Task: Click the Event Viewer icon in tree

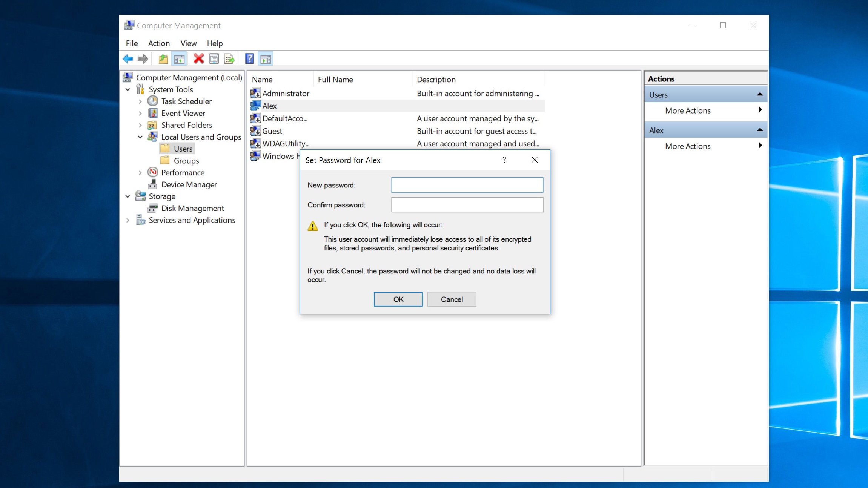Action: coord(153,113)
